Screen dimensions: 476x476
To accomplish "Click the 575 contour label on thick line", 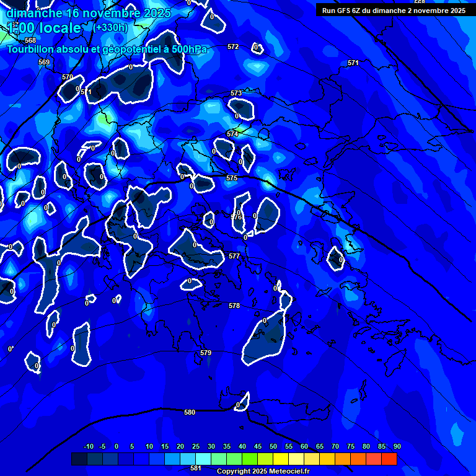I will click(x=232, y=178).
